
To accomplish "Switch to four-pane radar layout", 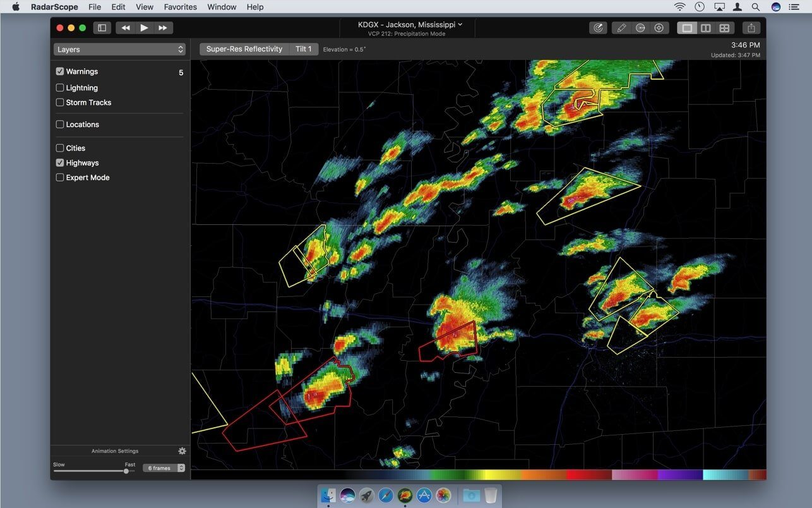I will tap(724, 28).
